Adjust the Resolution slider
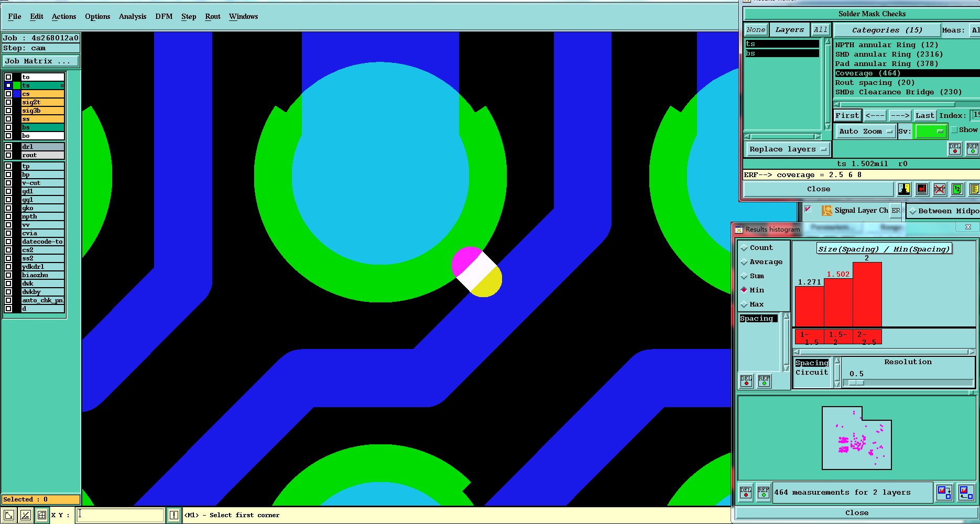 click(856, 383)
